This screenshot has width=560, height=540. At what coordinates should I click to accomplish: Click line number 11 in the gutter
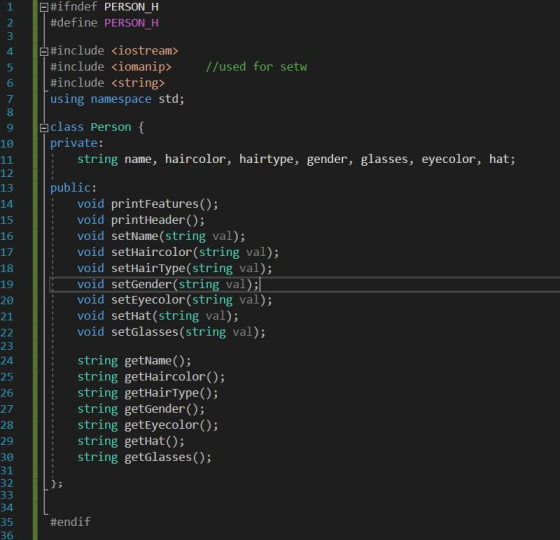(x=7, y=160)
